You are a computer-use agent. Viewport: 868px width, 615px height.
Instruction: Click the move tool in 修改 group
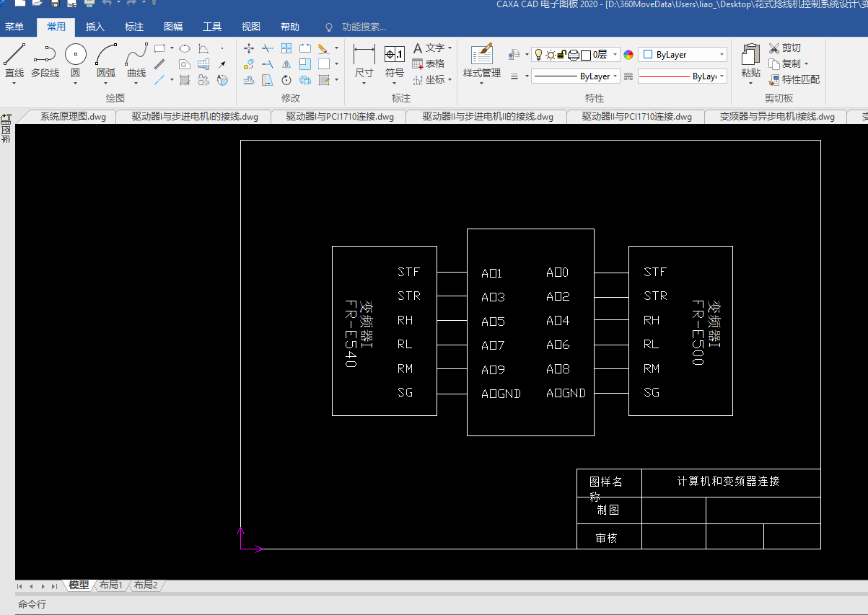point(249,48)
